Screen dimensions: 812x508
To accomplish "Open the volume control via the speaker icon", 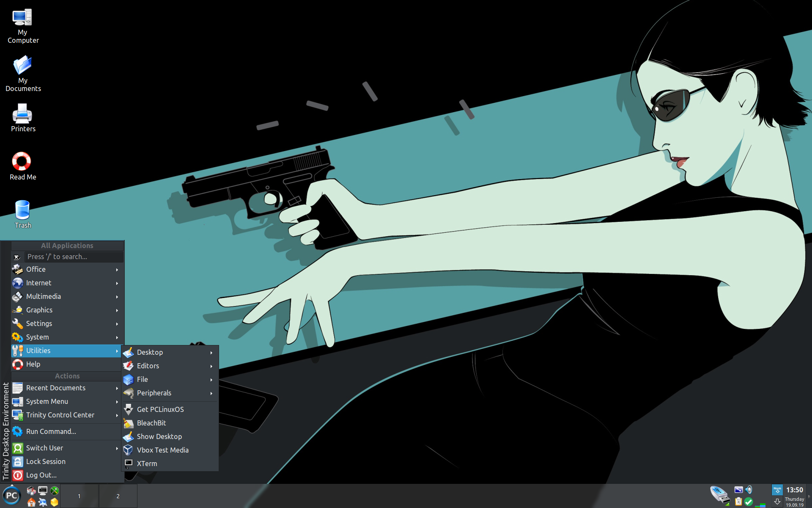I will pos(749,489).
